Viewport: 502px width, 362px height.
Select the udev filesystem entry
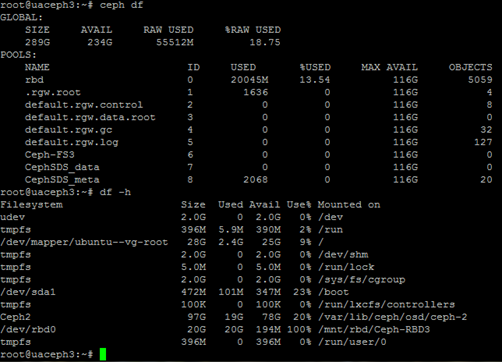coord(13,217)
